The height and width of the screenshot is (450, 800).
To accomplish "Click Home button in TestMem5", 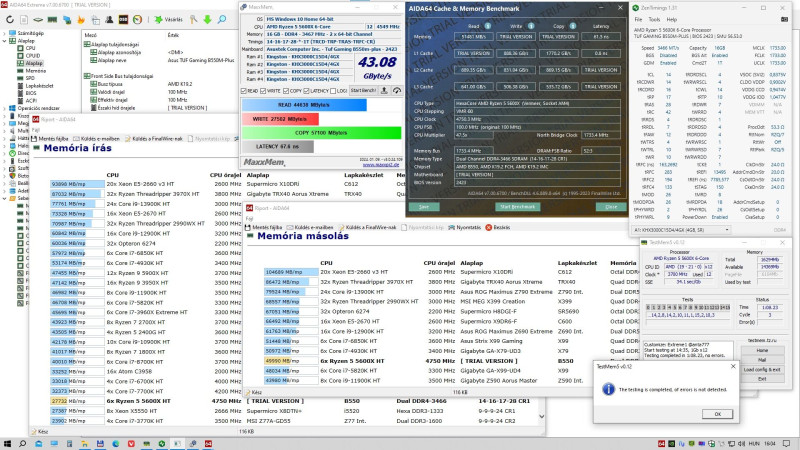I will [762, 351].
